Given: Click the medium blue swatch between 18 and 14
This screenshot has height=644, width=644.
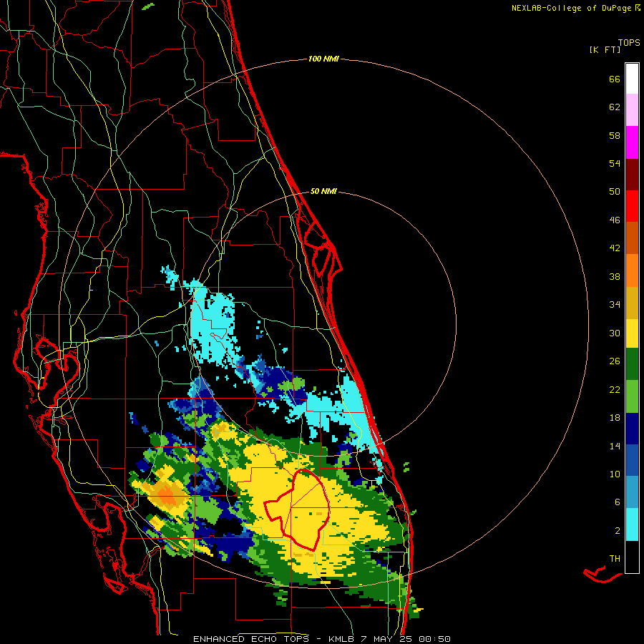Looking at the screenshot, I should point(632,460).
